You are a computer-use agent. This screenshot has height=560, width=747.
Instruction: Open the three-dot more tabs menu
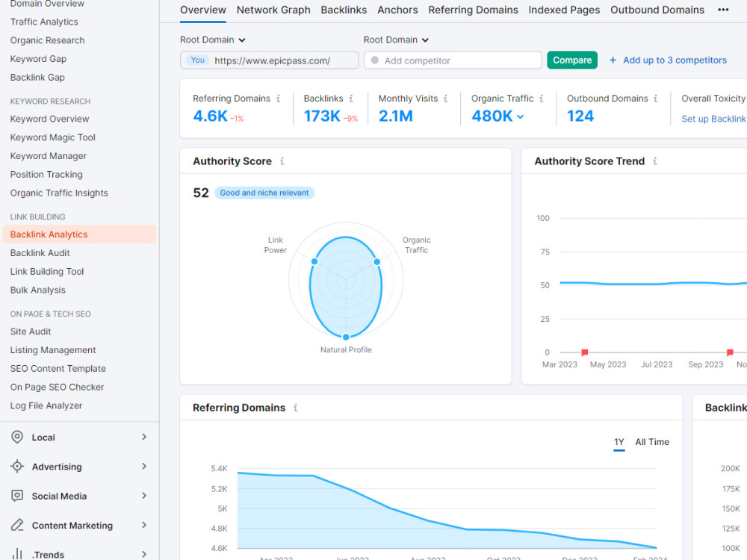click(x=723, y=10)
